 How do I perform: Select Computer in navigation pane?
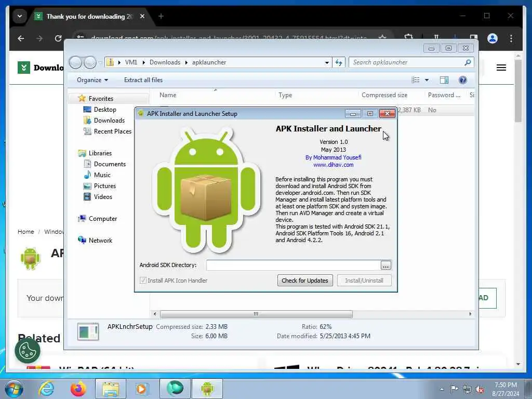click(x=102, y=219)
